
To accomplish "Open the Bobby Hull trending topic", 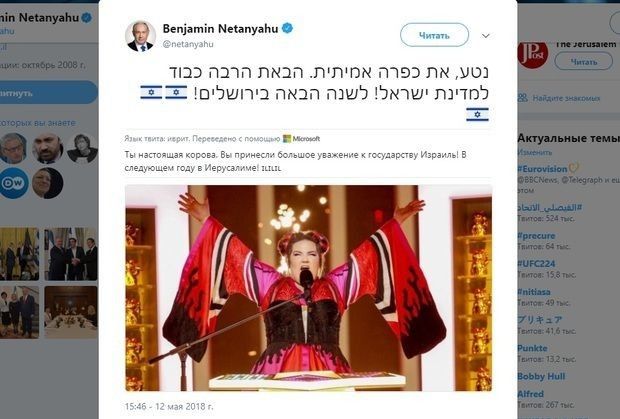I will [541, 376].
